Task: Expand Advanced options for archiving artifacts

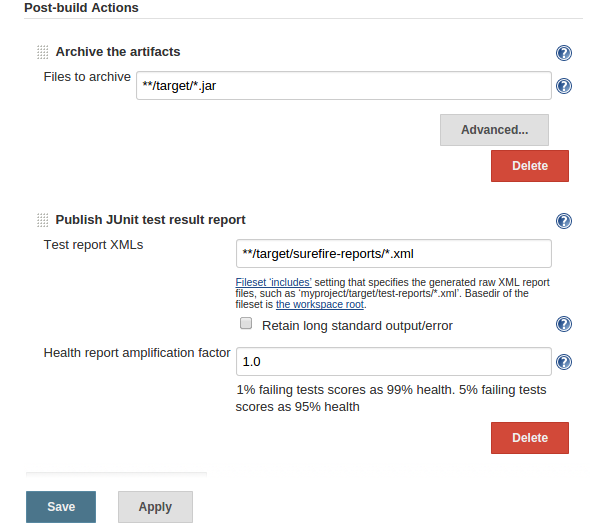Action: [x=494, y=130]
